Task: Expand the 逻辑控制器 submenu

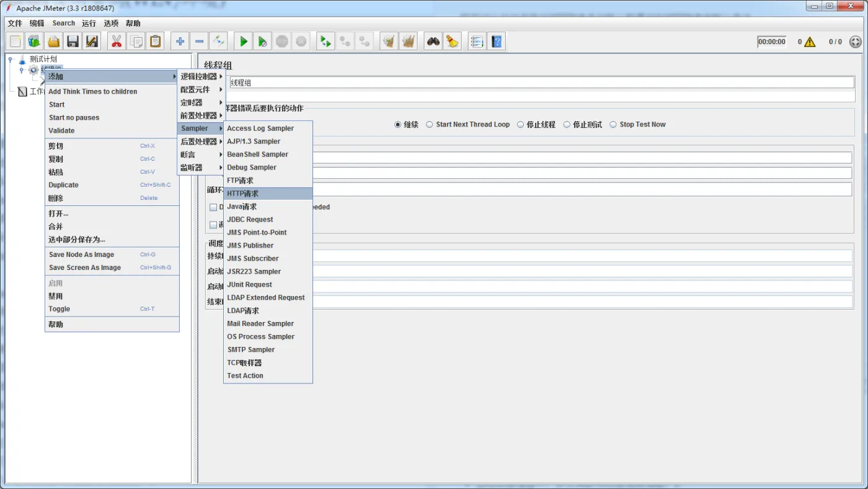Action: [200, 76]
